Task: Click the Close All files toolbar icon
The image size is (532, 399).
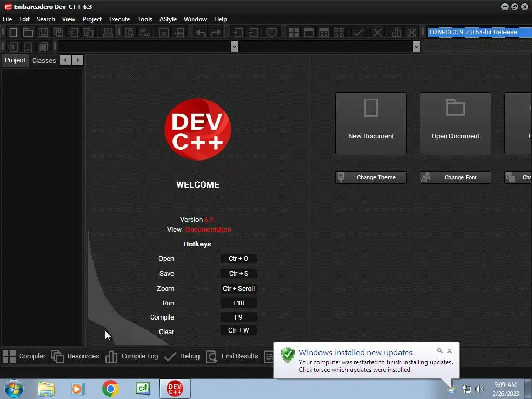Action: [88, 33]
